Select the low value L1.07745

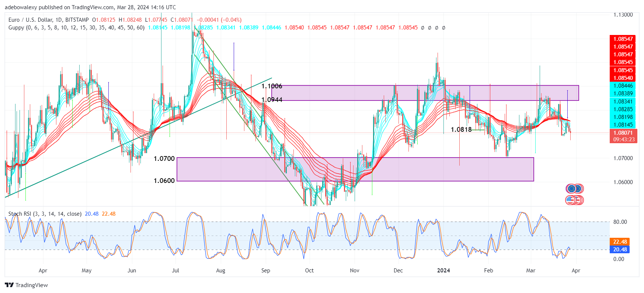point(156,20)
